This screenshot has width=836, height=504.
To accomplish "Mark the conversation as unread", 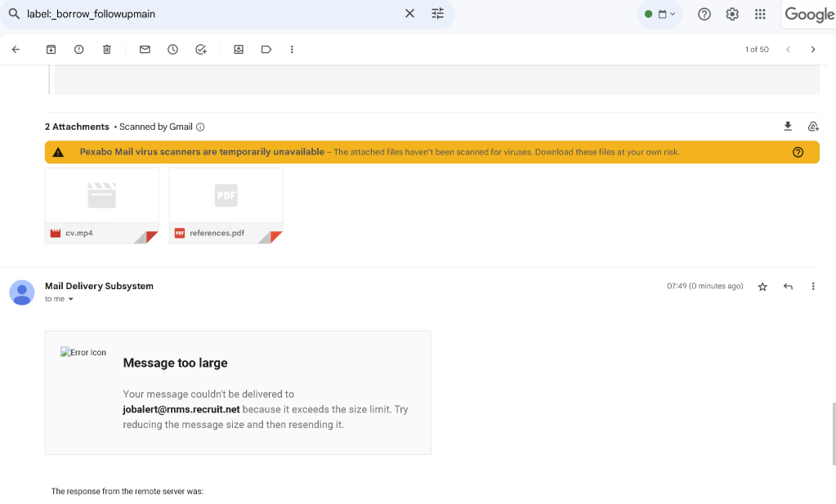I will tap(145, 50).
